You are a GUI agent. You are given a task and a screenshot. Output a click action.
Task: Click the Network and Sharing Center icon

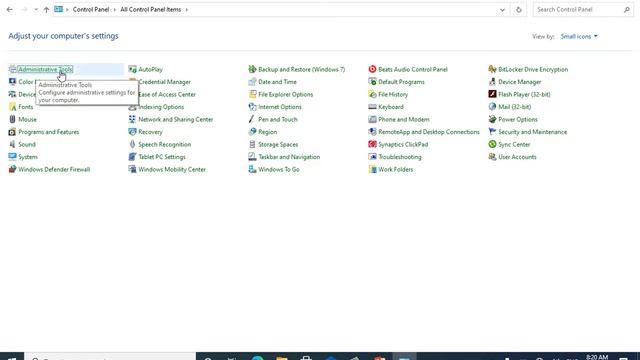point(132,120)
